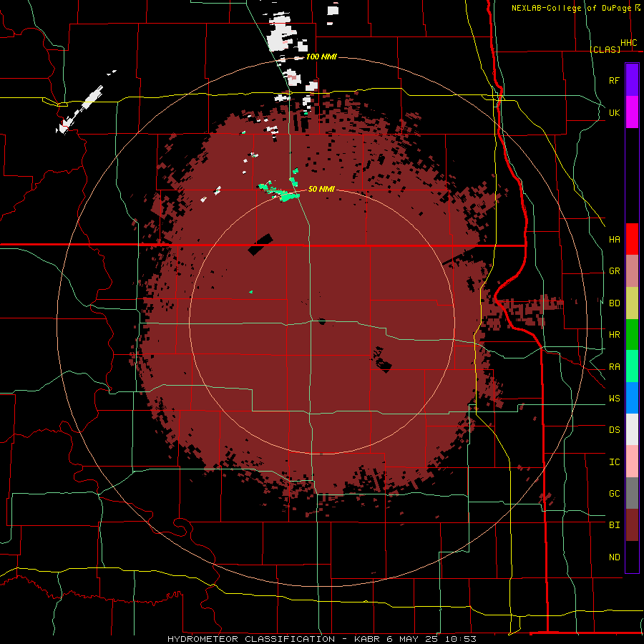Click the BD yellow legend color block
644x644 pixels.
click(x=632, y=303)
